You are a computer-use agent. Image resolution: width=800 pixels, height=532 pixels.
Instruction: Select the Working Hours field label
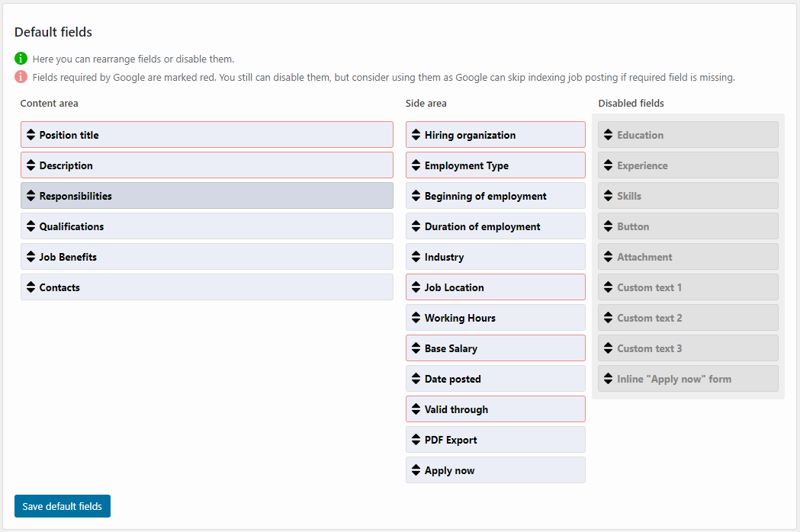pyautogui.click(x=460, y=319)
